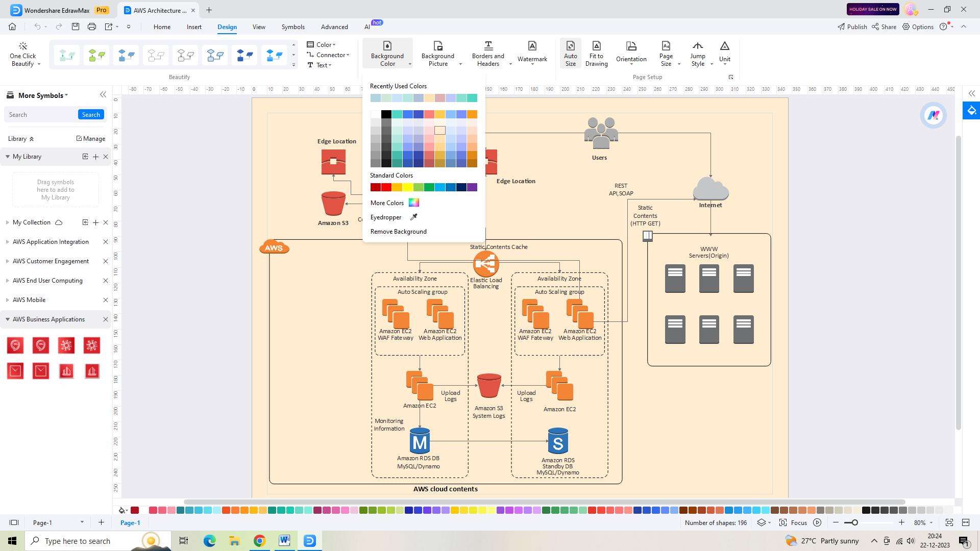Viewport: 980px width, 551px height.
Task: Expand My Collection library
Action: (7, 222)
